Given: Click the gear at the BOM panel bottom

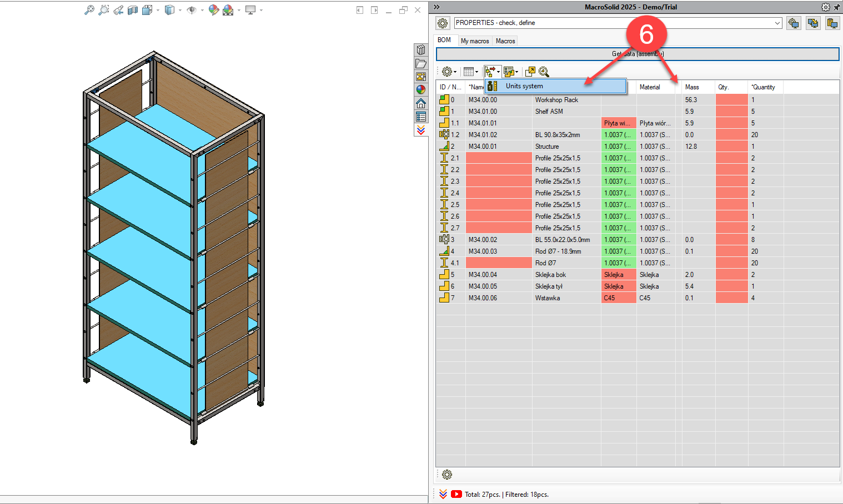Looking at the screenshot, I should click(447, 475).
